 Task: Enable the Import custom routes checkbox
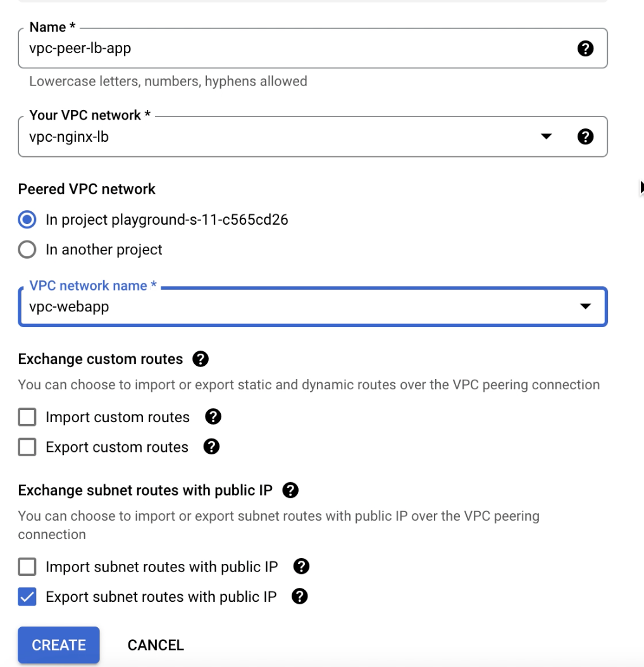tap(27, 417)
